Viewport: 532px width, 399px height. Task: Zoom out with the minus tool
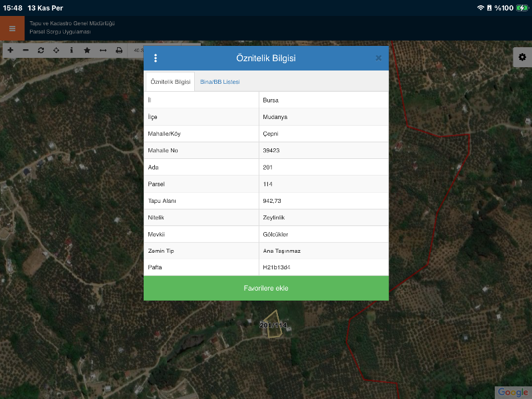26,51
